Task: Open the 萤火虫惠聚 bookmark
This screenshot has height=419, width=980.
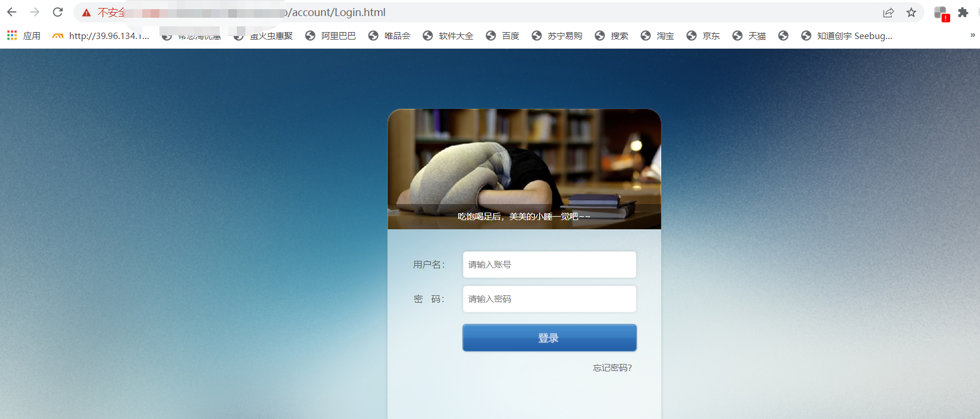Action: point(263,36)
